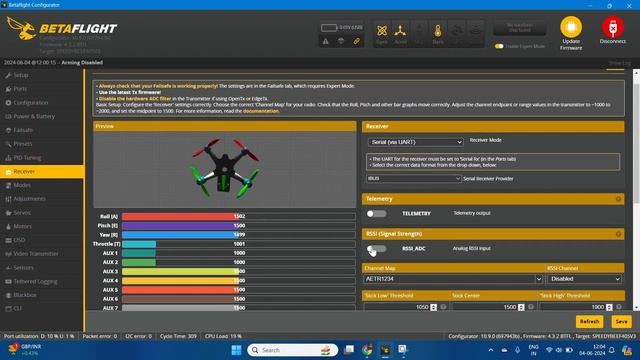Open the Channel Map AETR1234 dropdown

click(453, 279)
